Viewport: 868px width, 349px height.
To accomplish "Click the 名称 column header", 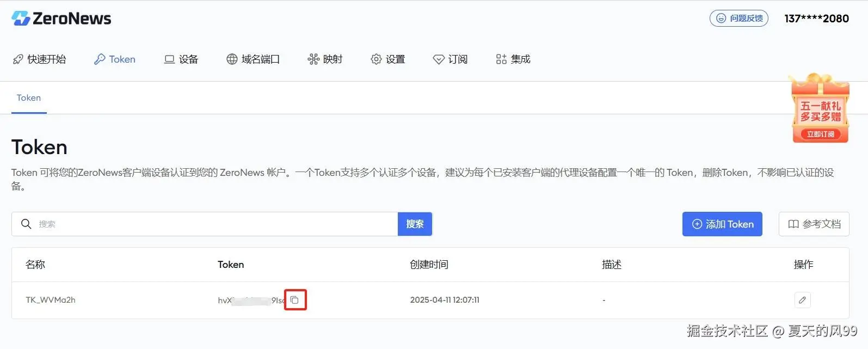I will [35, 265].
